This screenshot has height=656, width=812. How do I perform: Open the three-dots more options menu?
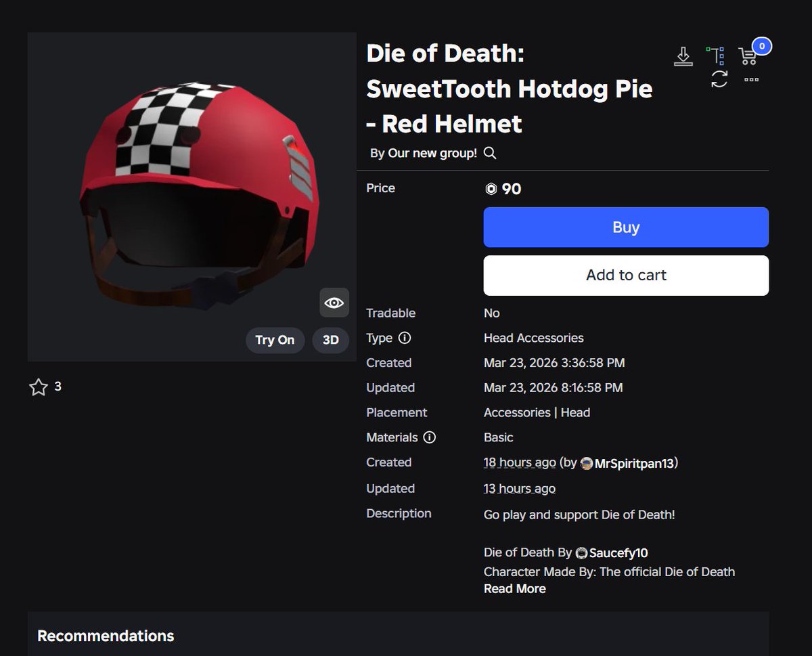click(x=751, y=80)
